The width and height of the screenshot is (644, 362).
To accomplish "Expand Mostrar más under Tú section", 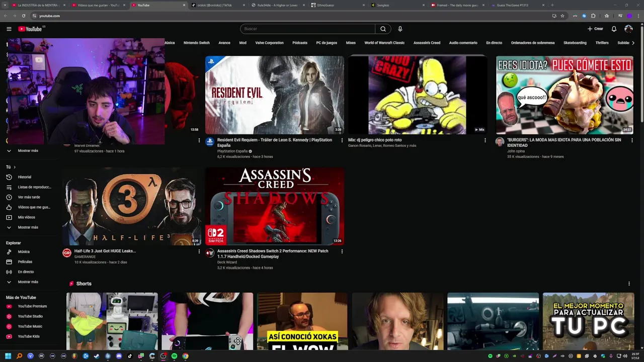I will pyautogui.click(x=28, y=227).
